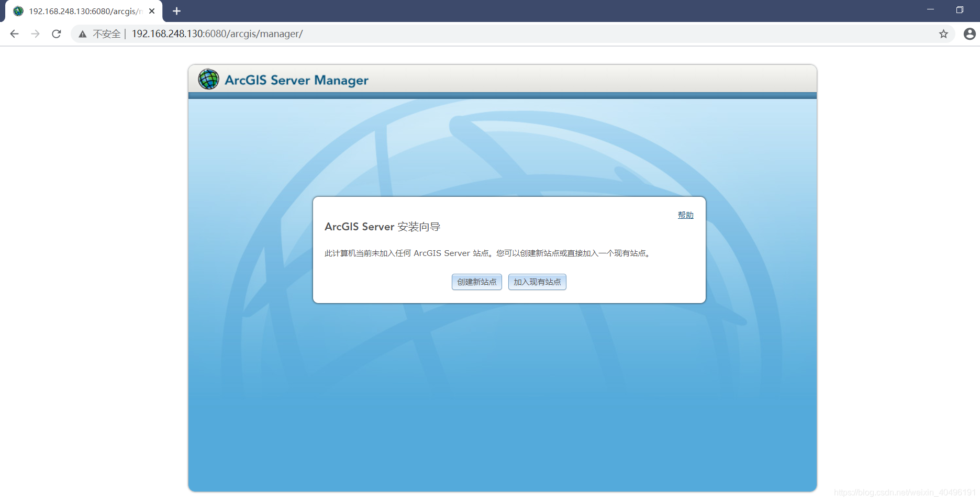Close the 192.168.248.130:6080 tab
Screen dimensions: 980x502
[x=152, y=11]
